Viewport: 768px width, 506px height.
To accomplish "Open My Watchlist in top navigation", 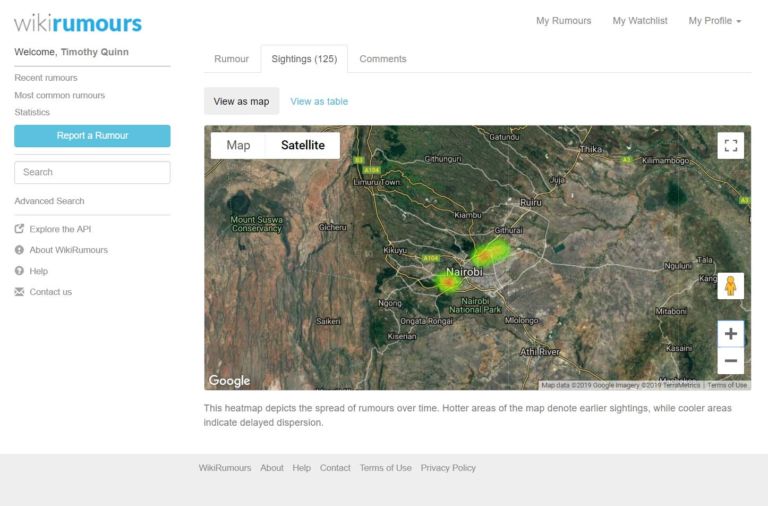I will click(640, 21).
